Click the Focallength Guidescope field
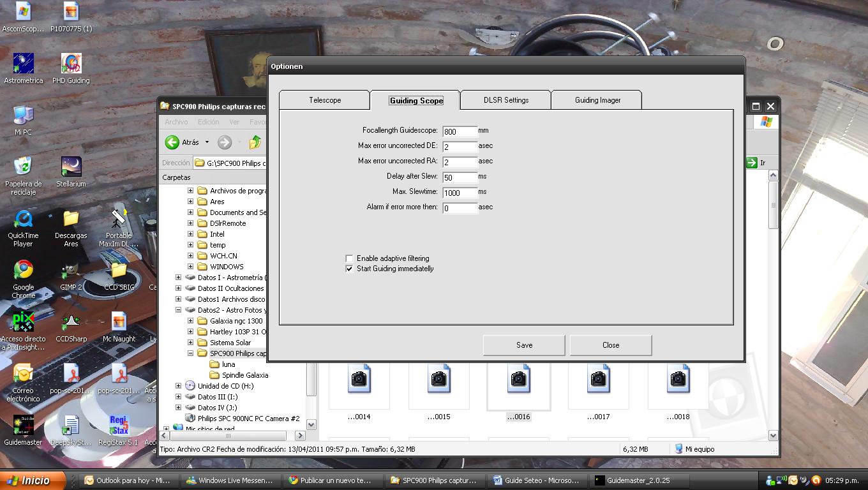The height and width of the screenshot is (490, 868). 460,131
